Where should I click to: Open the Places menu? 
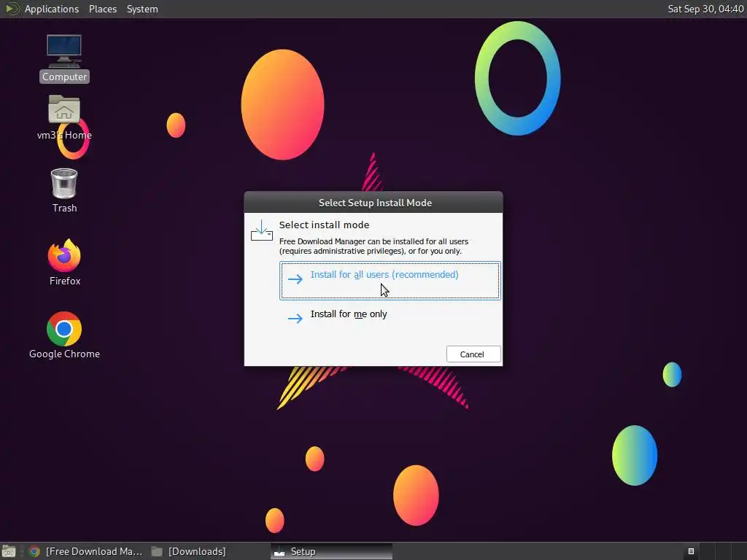point(103,9)
